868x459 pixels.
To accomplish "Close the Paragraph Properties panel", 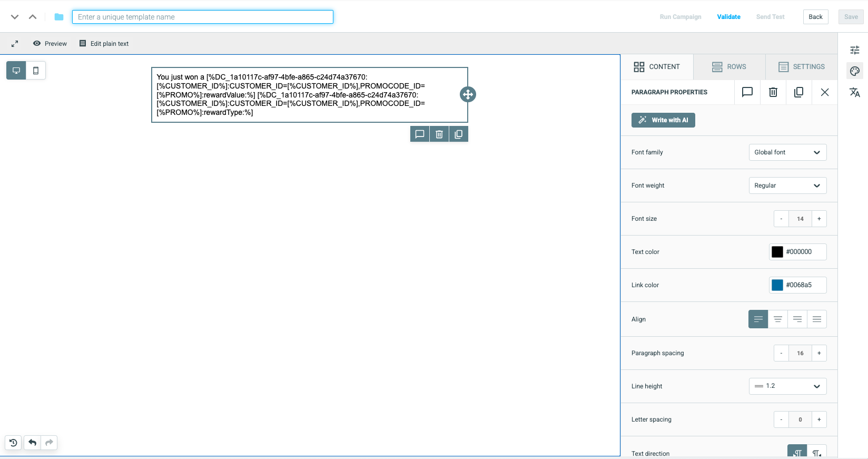I will pos(825,92).
